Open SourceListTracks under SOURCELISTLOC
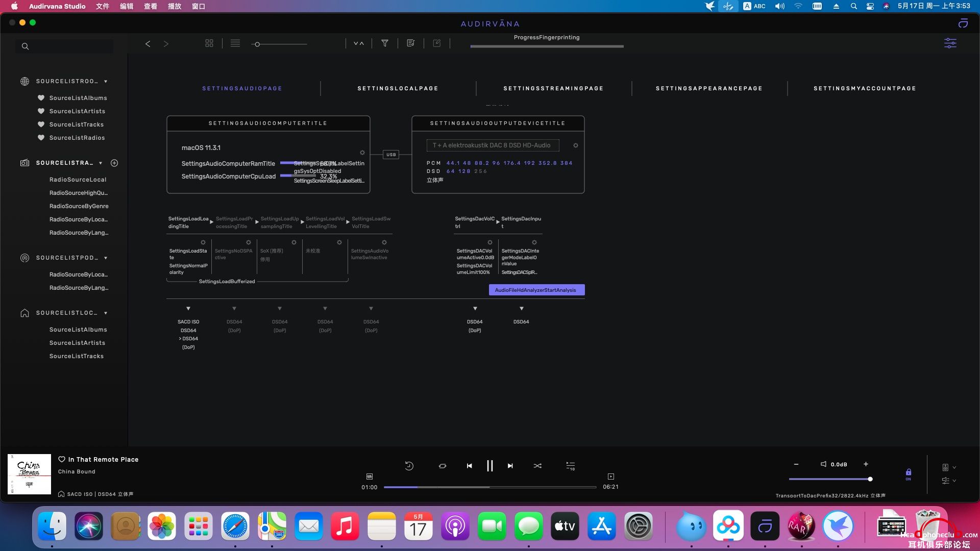Viewport: 980px width, 551px height. (x=77, y=356)
